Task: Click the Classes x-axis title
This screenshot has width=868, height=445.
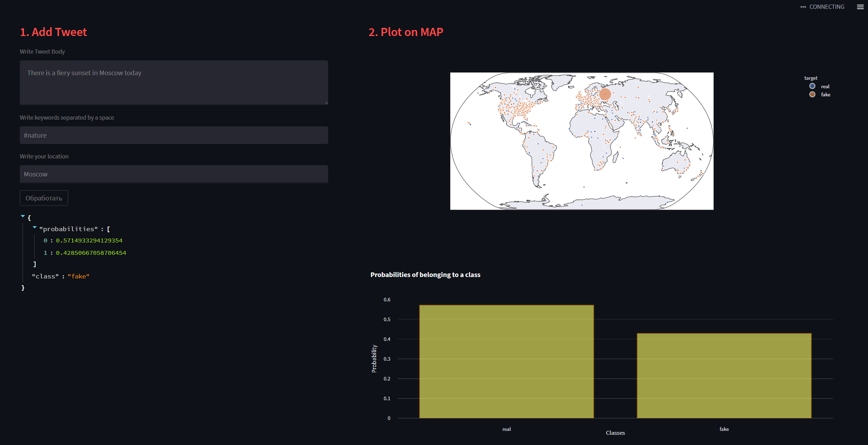Action: pyautogui.click(x=615, y=433)
